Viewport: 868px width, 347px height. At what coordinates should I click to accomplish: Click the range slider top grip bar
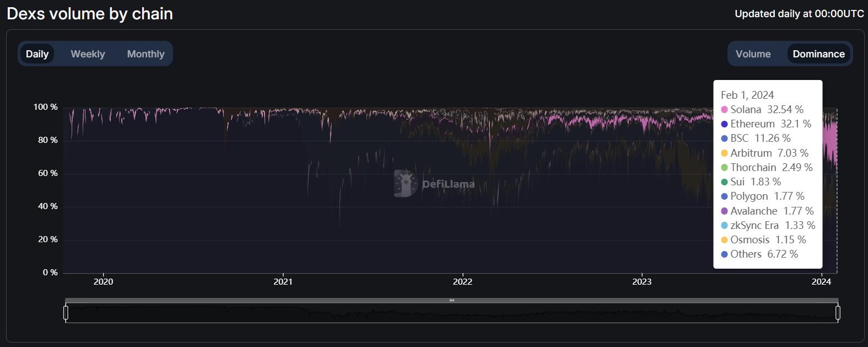(x=452, y=300)
